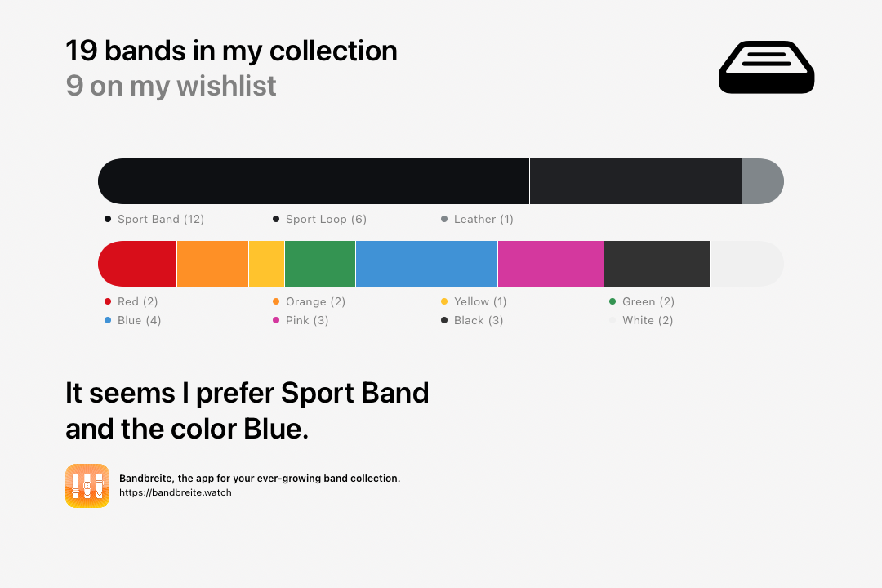The width and height of the screenshot is (882, 588).
Task: Click the yellow legend dot beside Yellow (1)
Action: [x=443, y=301]
